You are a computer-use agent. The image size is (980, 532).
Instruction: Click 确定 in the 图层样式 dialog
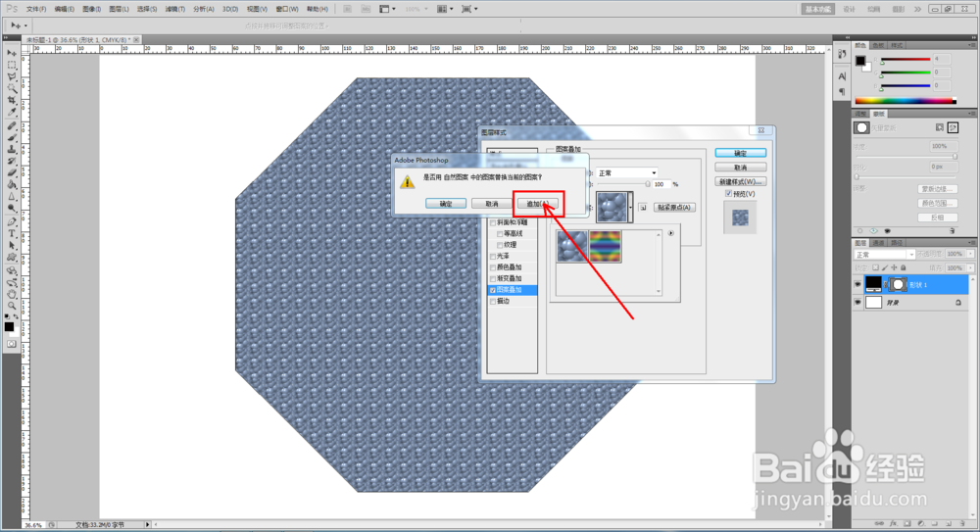[741, 153]
